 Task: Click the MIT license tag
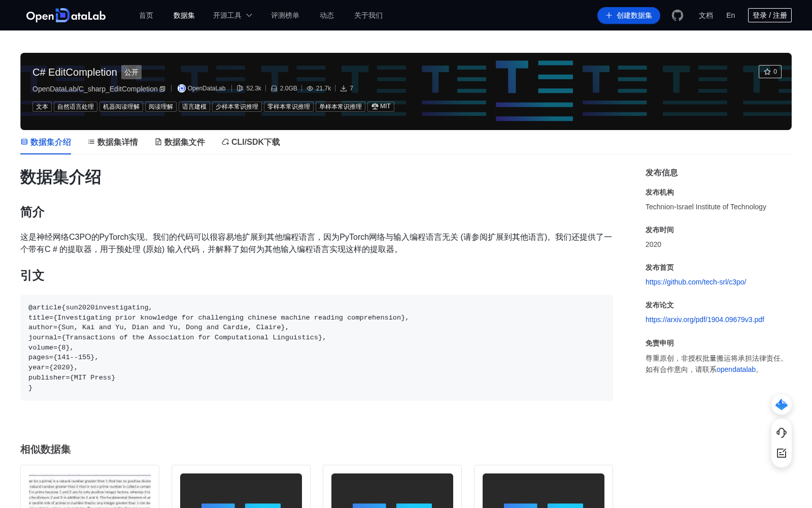[x=381, y=107]
